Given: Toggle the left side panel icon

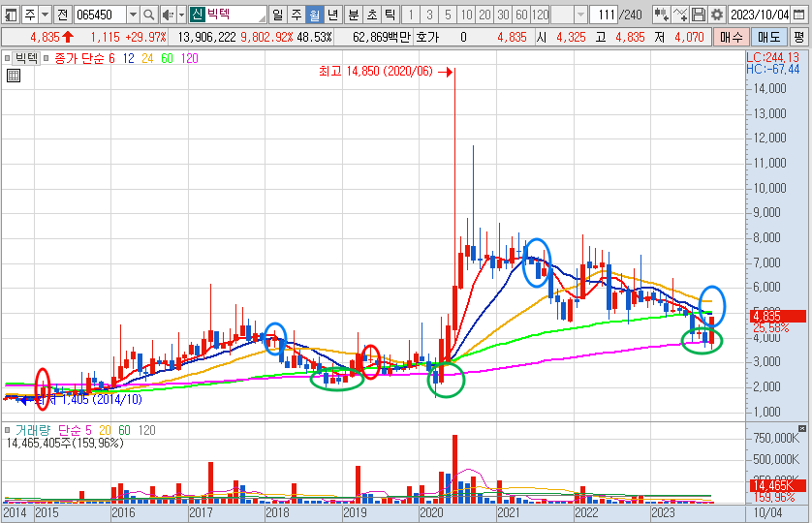Looking at the screenshot, I should 11,15.
